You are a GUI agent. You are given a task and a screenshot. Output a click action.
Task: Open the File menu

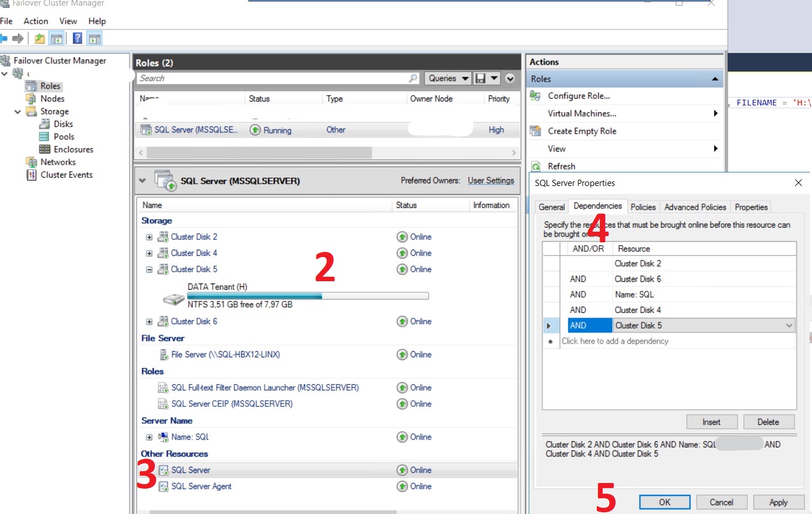coord(6,21)
